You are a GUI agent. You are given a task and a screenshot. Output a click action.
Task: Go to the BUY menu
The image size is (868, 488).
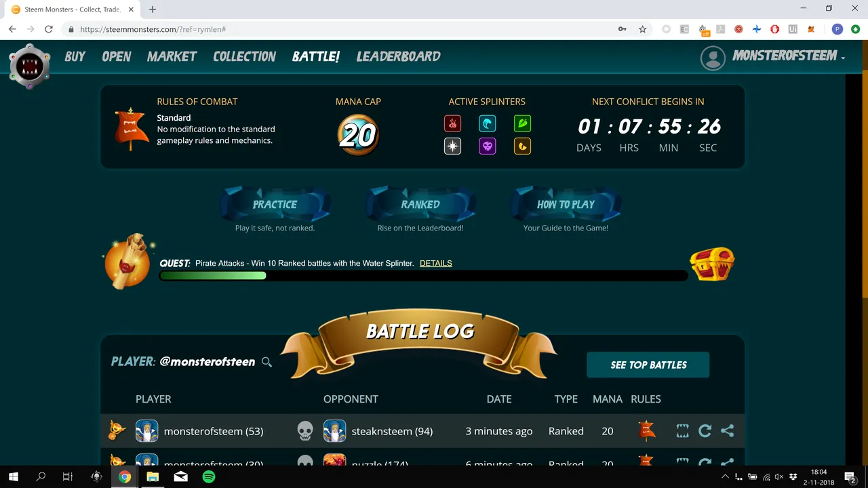75,56
